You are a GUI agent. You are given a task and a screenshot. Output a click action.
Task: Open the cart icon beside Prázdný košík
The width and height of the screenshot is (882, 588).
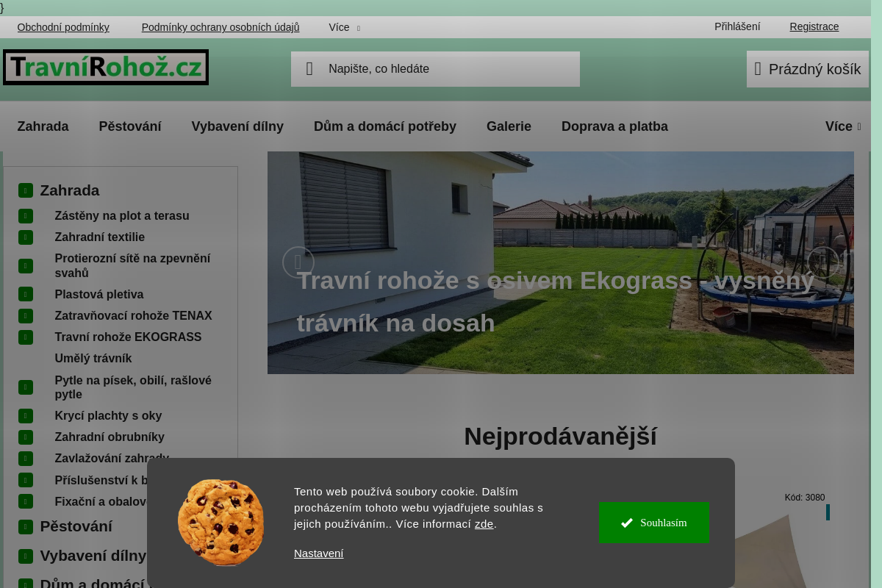(758, 69)
